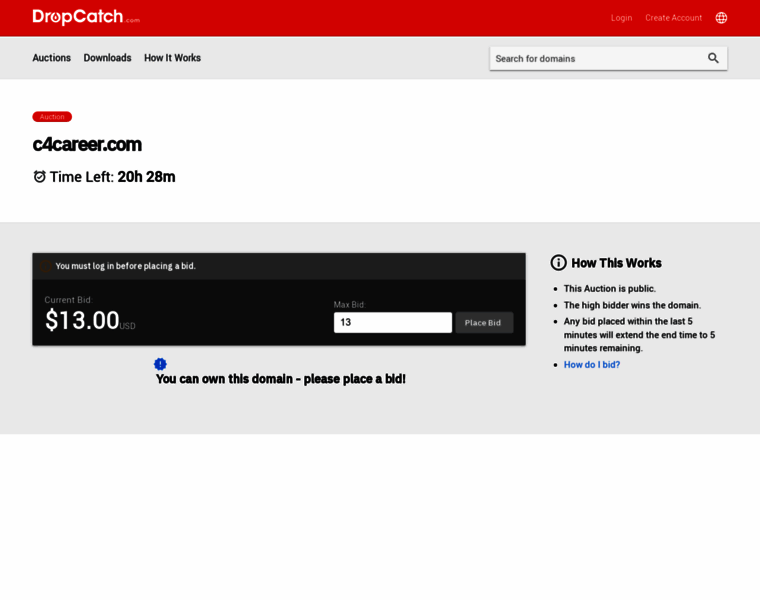Click the info icon beside How This Works

(x=558, y=263)
